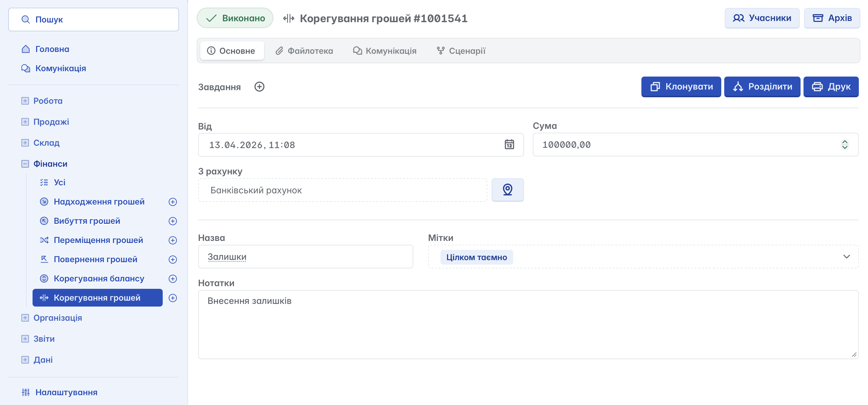Open the Мітки dropdown chevron
This screenshot has height=405, width=868.
pyautogui.click(x=846, y=257)
